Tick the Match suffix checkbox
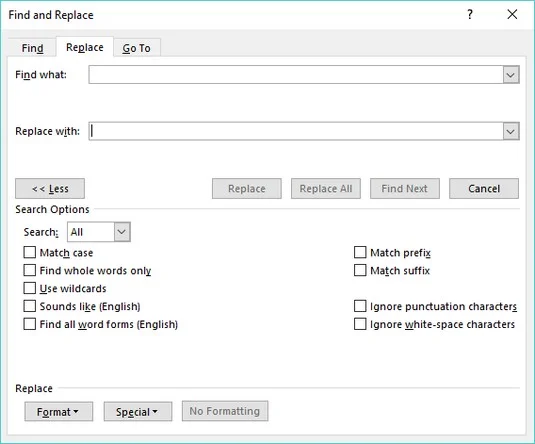 pyautogui.click(x=360, y=270)
